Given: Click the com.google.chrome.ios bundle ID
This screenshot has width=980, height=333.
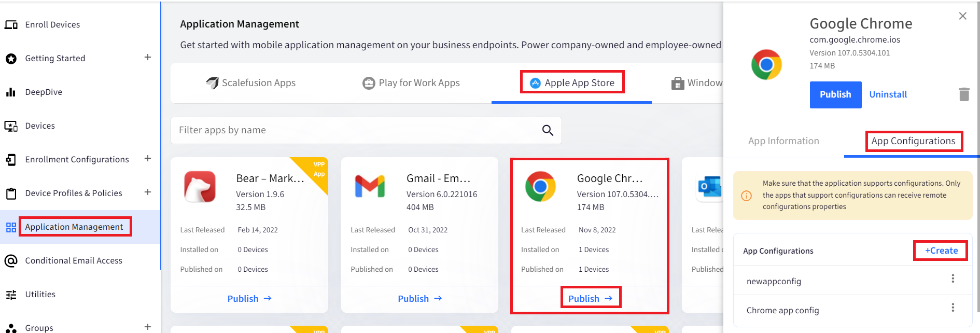Looking at the screenshot, I should click(855, 40).
